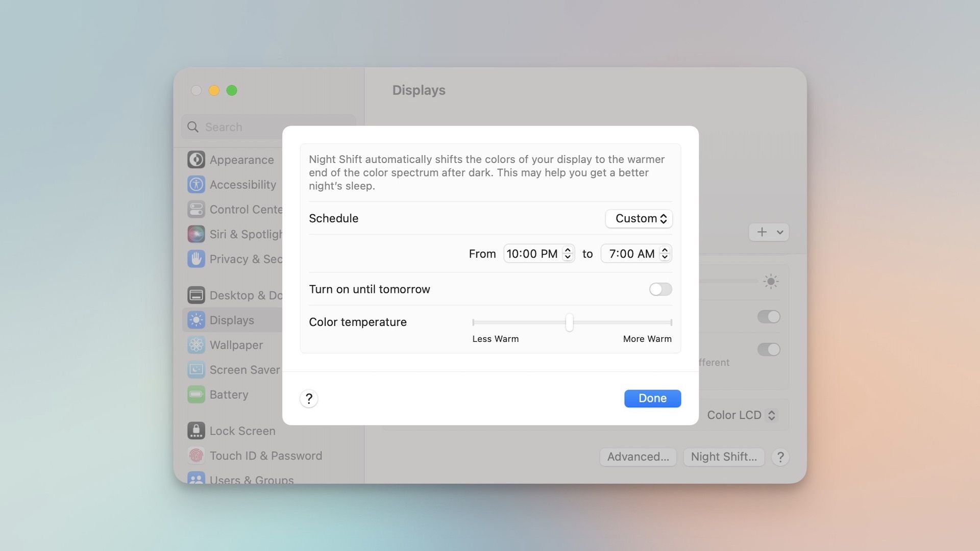Expand the Schedule dropdown menu
Screen dimensions: 980x551
coord(638,218)
